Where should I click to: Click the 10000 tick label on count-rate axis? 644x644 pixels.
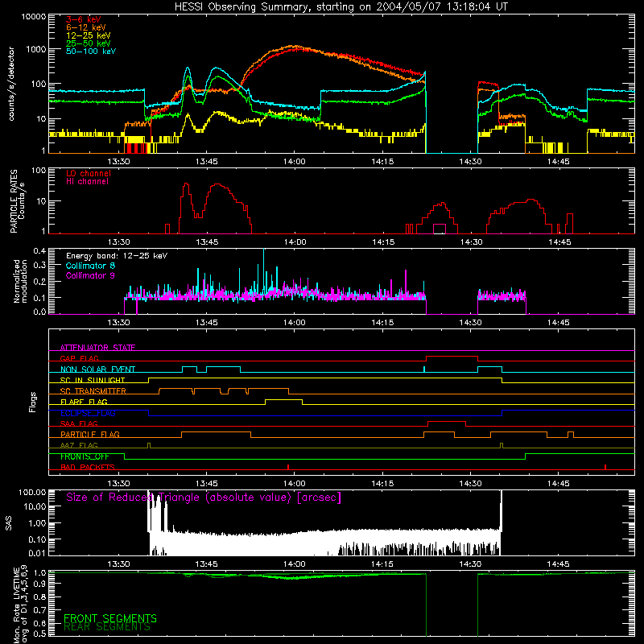click(x=34, y=17)
